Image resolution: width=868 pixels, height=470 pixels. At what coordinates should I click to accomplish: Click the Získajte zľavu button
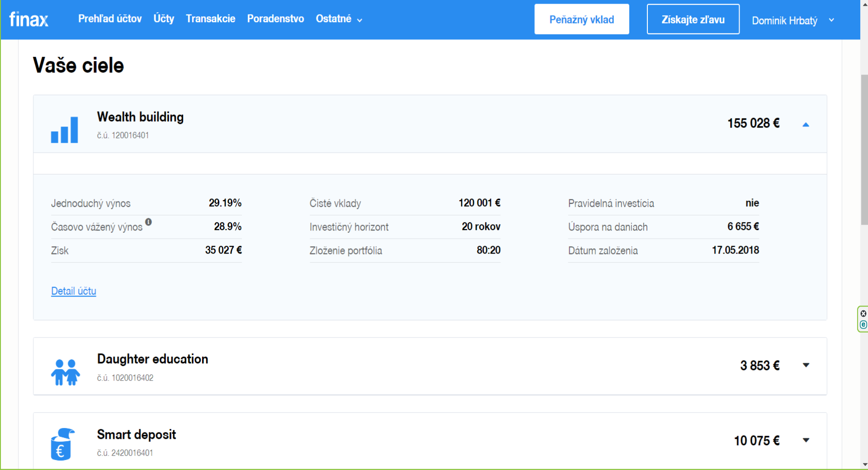pos(693,19)
